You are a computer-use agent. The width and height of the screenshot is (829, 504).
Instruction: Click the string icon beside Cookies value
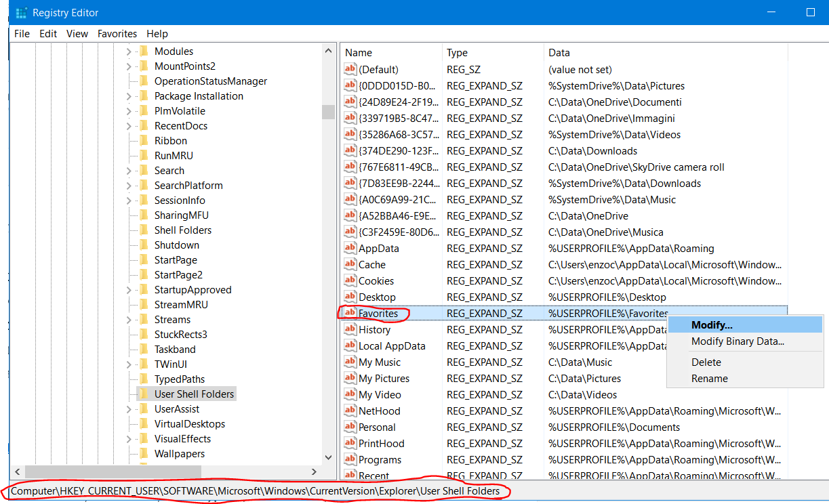[x=350, y=281]
